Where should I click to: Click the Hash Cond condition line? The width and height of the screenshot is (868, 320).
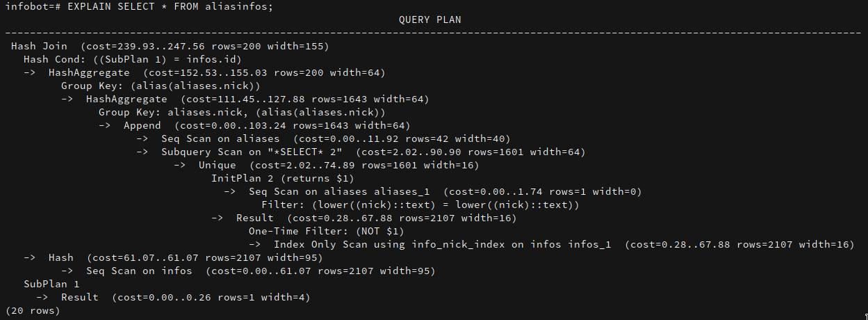(x=133, y=60)
